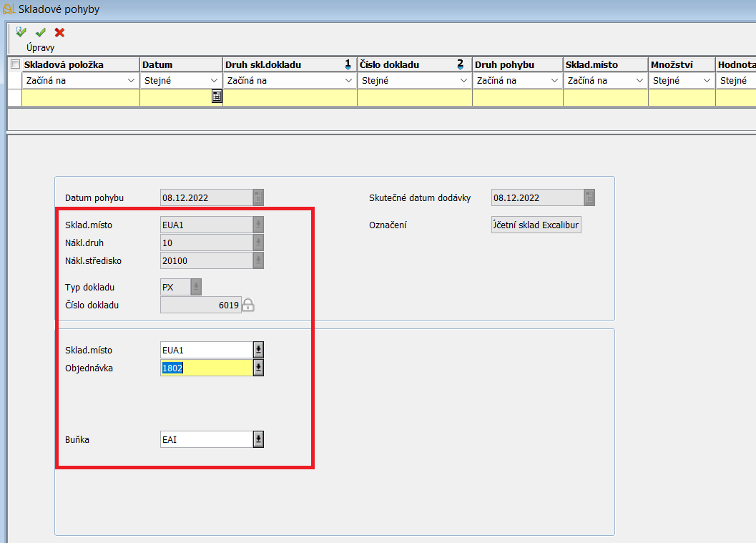Click calendar icon for Skutečné datum dodávky
Image resolution: width=756 pixels, height=543 pixels.
point(589,198)
